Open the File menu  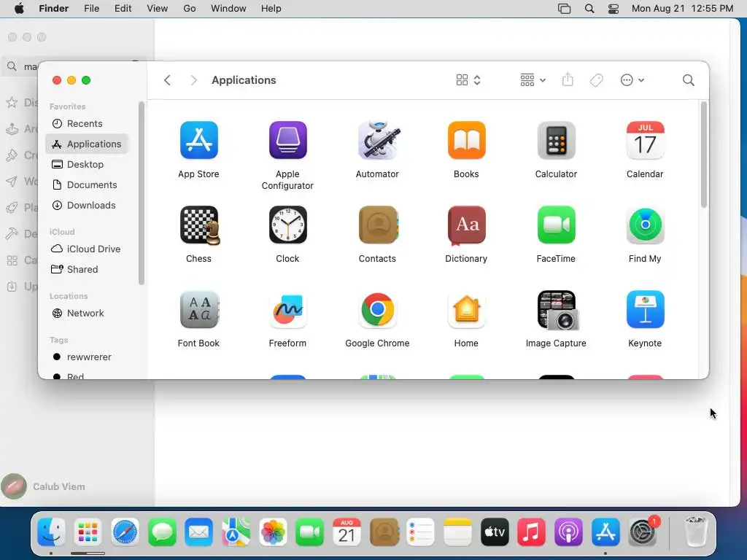coord(91,9)
